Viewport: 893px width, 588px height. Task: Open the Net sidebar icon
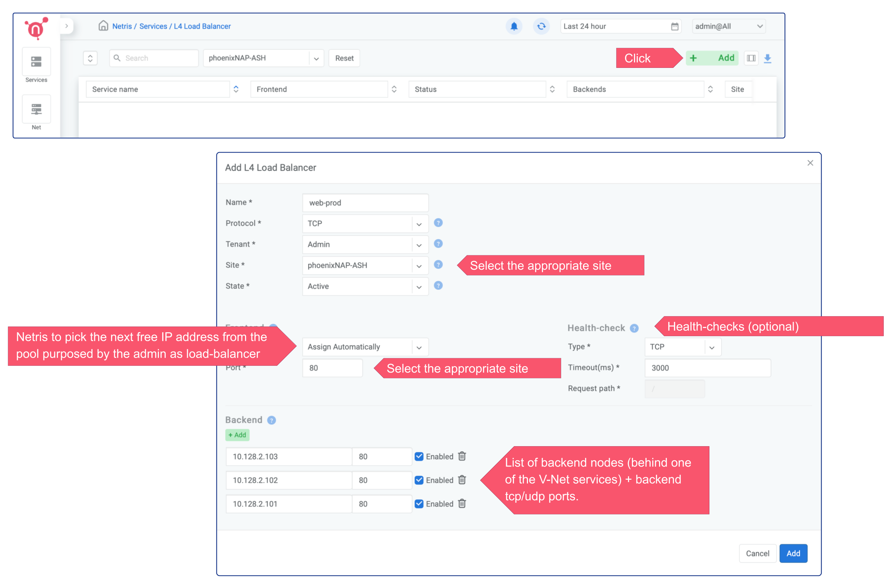click(x=36, y=109)
